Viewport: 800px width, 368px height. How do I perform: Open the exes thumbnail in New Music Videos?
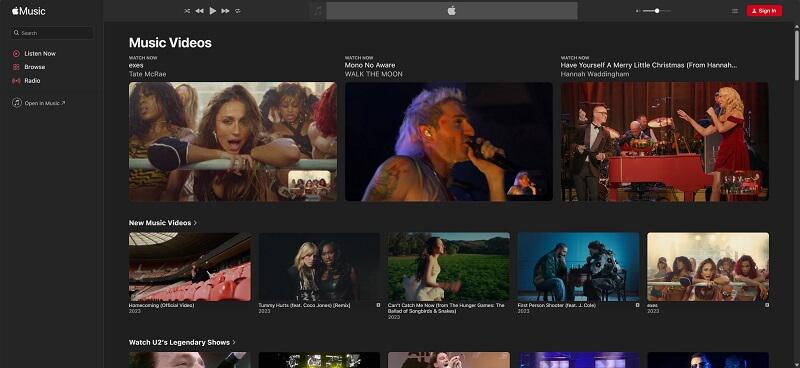pos(708,266)
